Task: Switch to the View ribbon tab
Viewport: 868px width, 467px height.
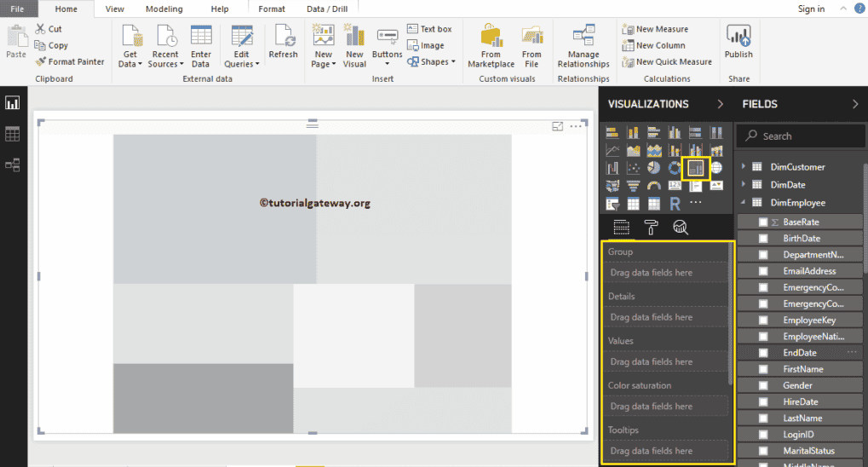Action: click(115, 9)
